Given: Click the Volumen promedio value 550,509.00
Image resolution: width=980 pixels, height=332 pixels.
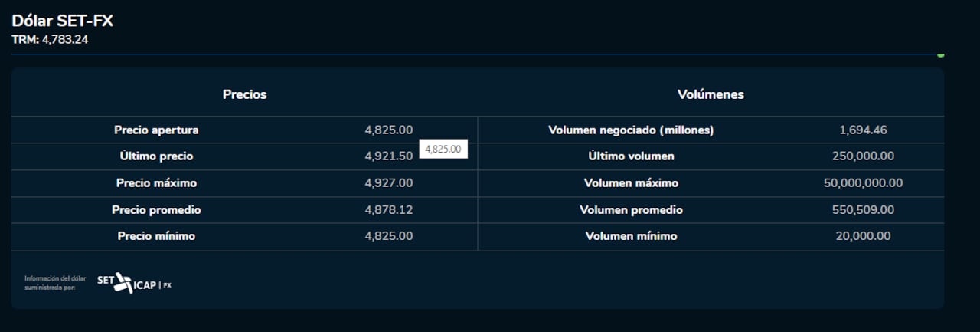Looking at the screenshot, I should point(863,210).
